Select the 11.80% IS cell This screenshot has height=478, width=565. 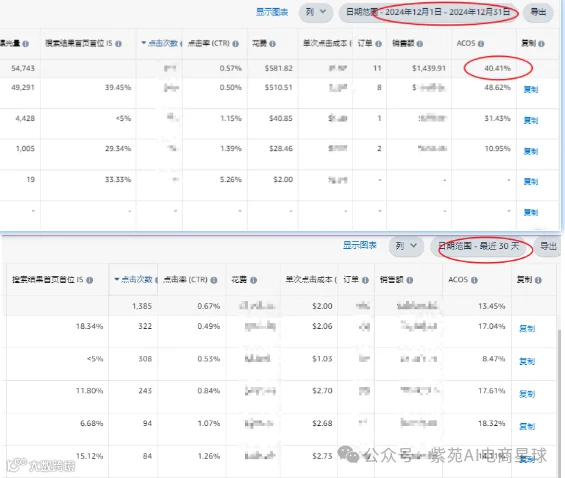point(89,391)
